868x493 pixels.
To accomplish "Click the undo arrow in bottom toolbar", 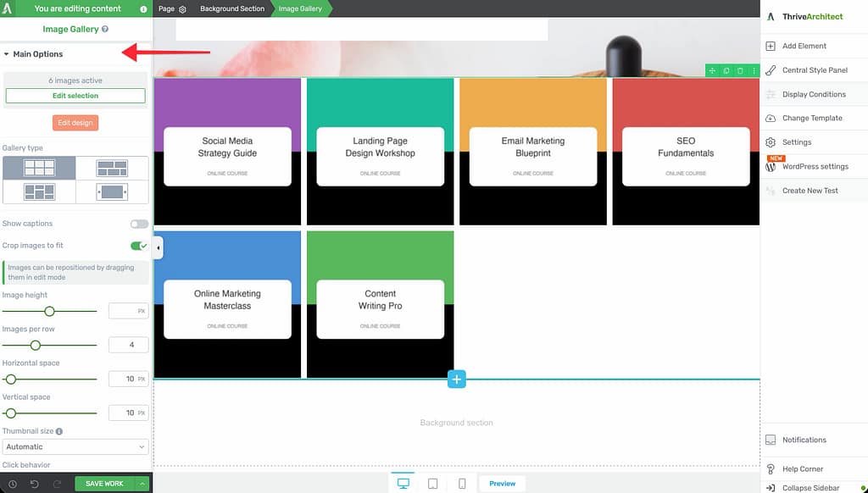I will point(34,484).
